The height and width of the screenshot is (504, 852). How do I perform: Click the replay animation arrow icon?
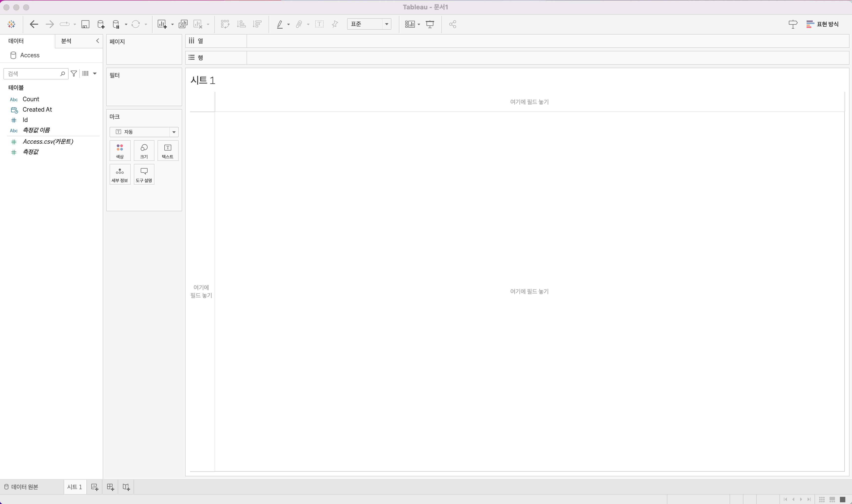click(x=64, y=24)
